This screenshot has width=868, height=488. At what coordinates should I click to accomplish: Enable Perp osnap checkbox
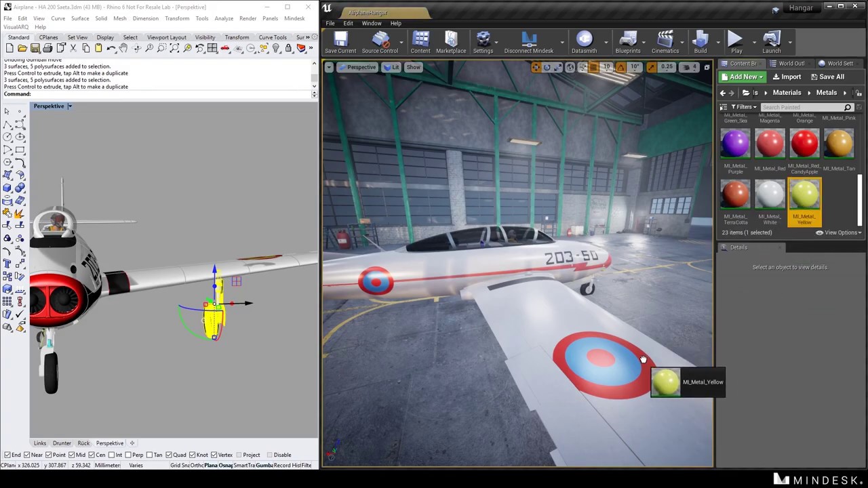(128, 455)
